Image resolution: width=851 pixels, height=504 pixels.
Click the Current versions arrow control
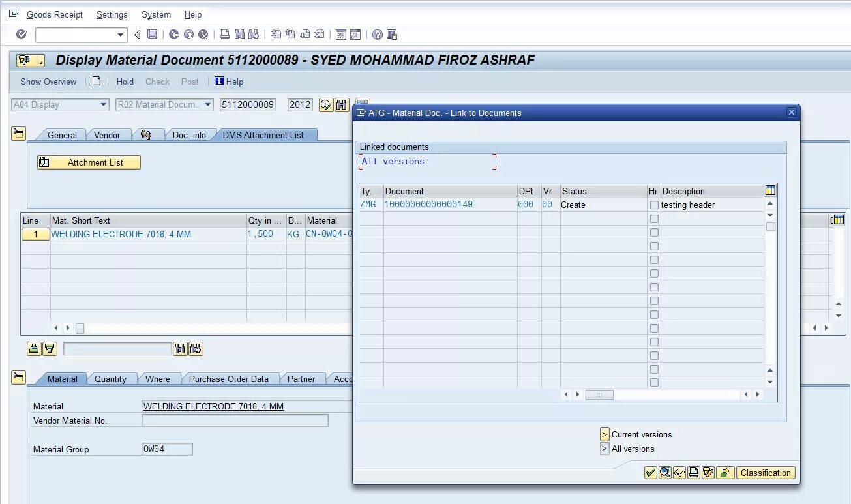click(604, 434)
